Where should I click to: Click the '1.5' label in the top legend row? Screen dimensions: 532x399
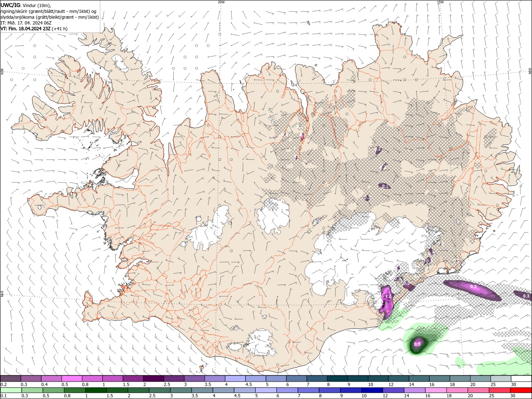coord(125,384)
